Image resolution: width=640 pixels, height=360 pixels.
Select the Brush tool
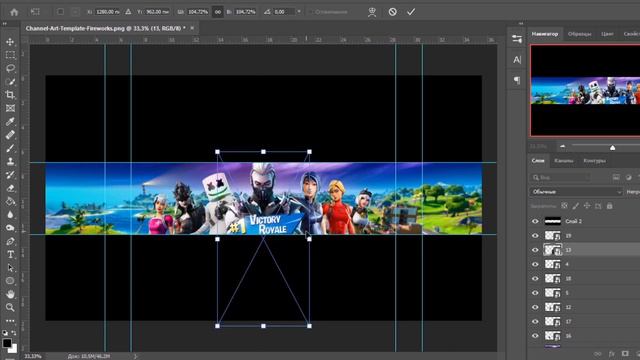10,148
